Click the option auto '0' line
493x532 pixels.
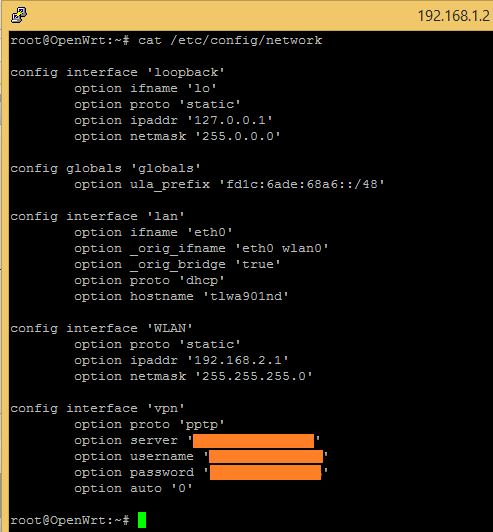pyautogui.click(x=133, y=489)
